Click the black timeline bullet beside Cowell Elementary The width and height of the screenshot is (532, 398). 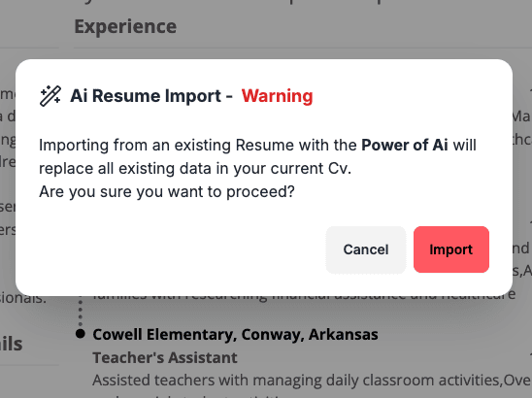click(x=81, y=334)
